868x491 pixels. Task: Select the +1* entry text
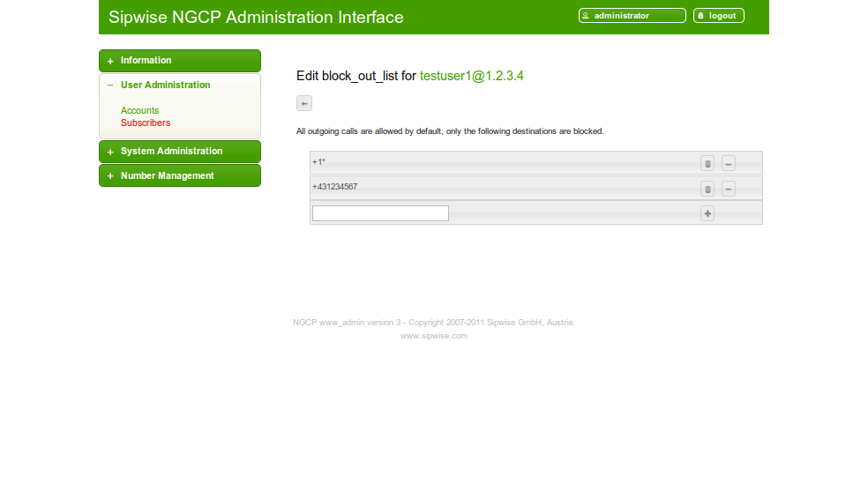click(318, 162)
